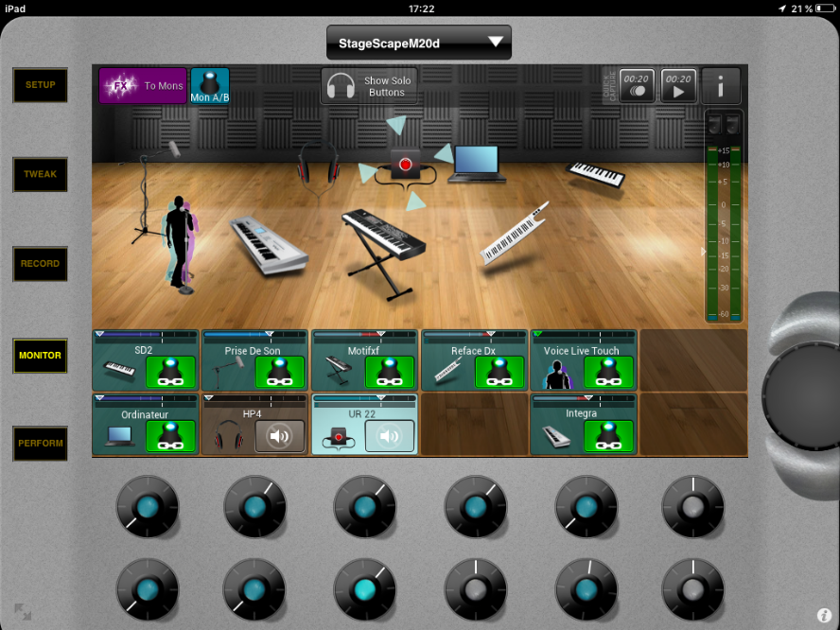Toggle the UR 22 channel speaker button
This screenshot has width=840, height=630.
coord(390,436)
